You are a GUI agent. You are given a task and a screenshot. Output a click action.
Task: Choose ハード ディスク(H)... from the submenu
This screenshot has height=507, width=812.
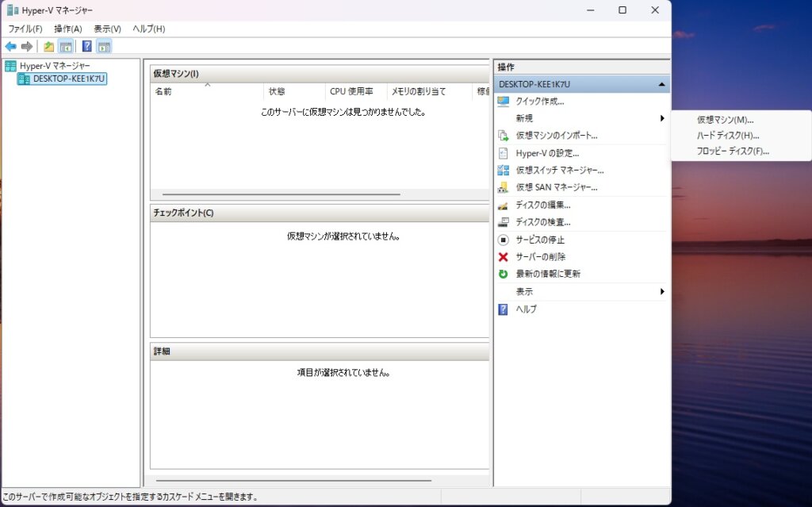point(728,136)
